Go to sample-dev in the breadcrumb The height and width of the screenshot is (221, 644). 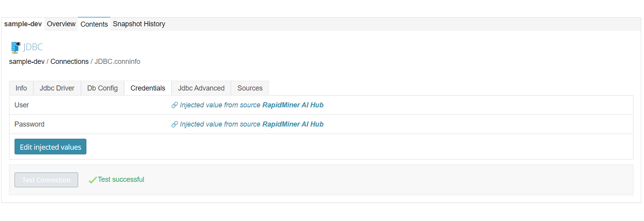click(27, 62)
